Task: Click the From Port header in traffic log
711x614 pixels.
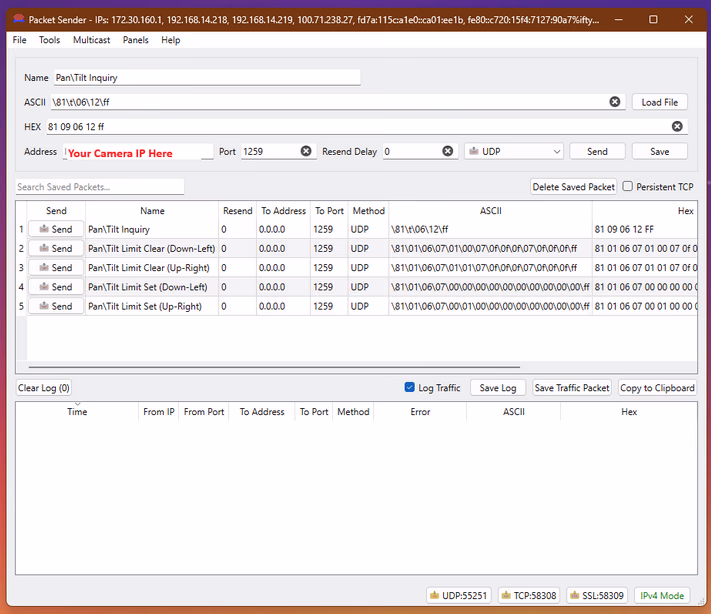Action: (x=204, y=411)
